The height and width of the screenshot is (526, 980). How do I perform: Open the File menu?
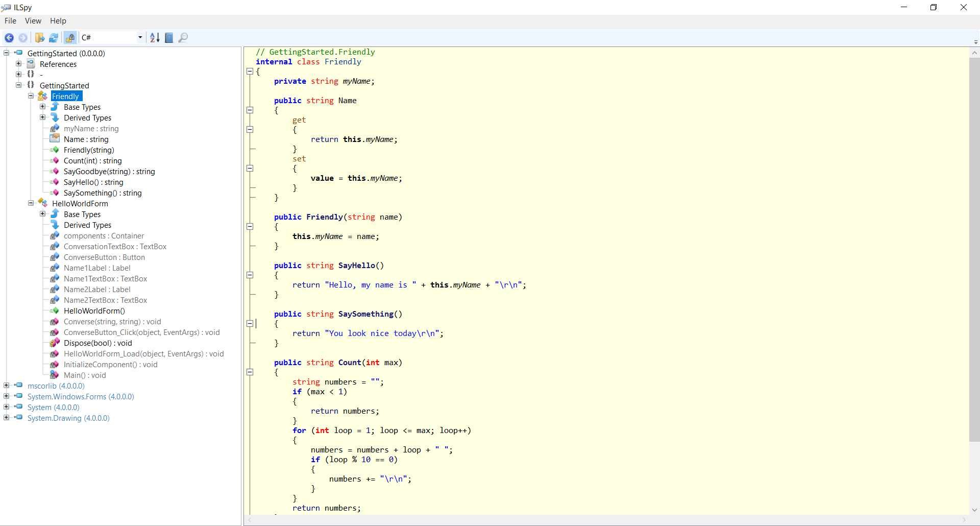[x=10, y=21]
